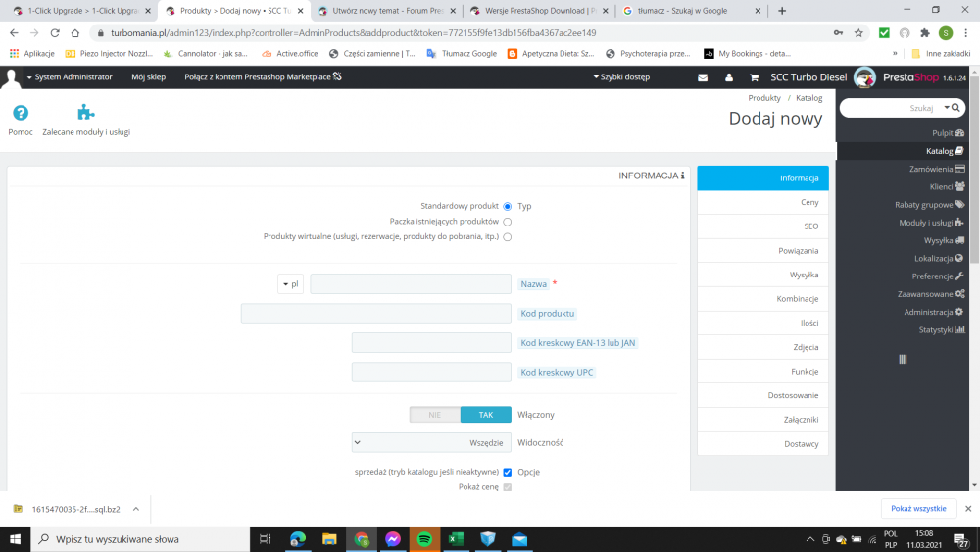
Task: Open the search scope dropdown arrow
Action: tap(947, 108)
